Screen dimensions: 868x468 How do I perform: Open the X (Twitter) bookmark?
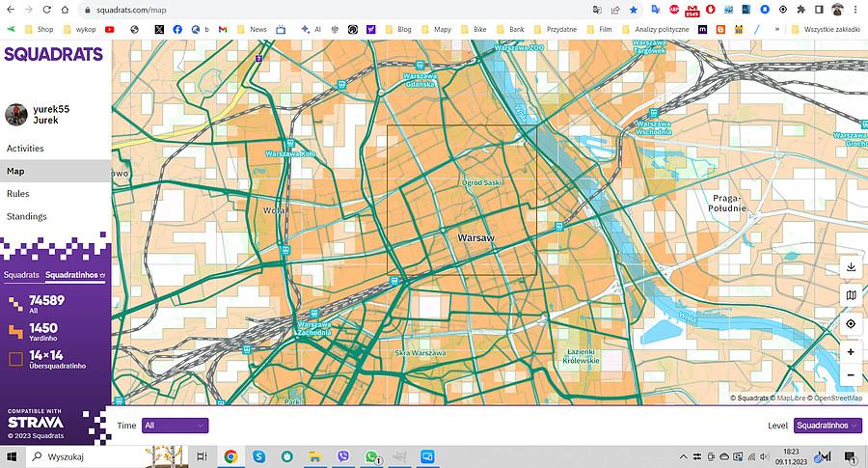coord(159,29)
